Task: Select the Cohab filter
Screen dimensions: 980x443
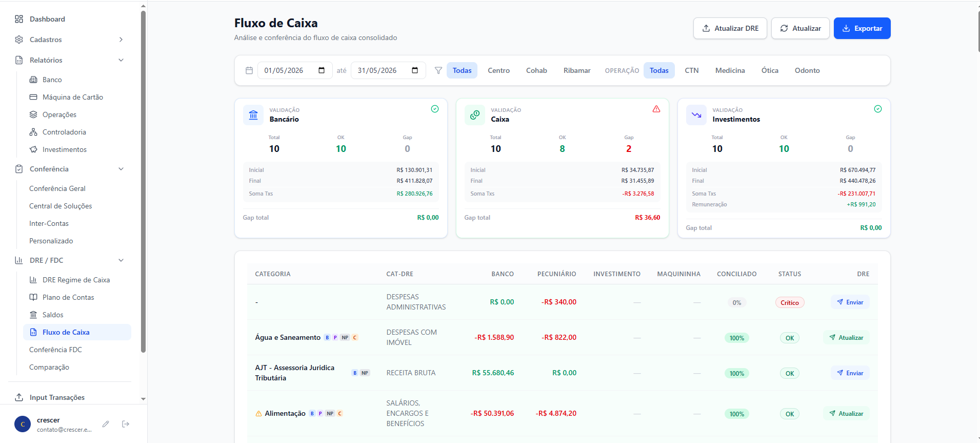Action: click(536, 70)
